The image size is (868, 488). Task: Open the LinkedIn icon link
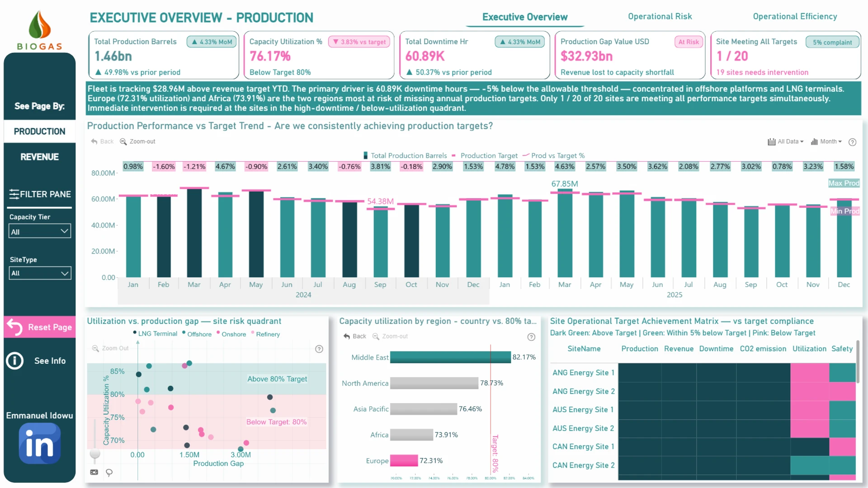(x=40, y=444)
